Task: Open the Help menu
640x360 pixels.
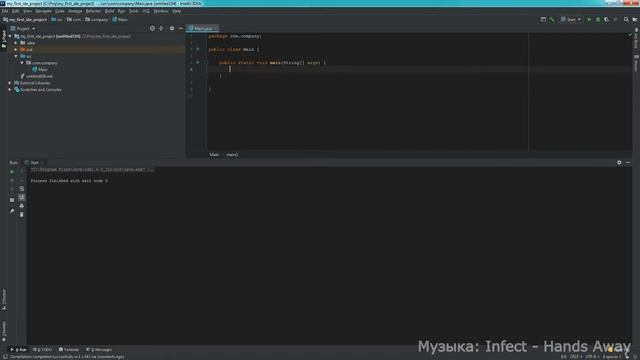Action: pos(176,11)
